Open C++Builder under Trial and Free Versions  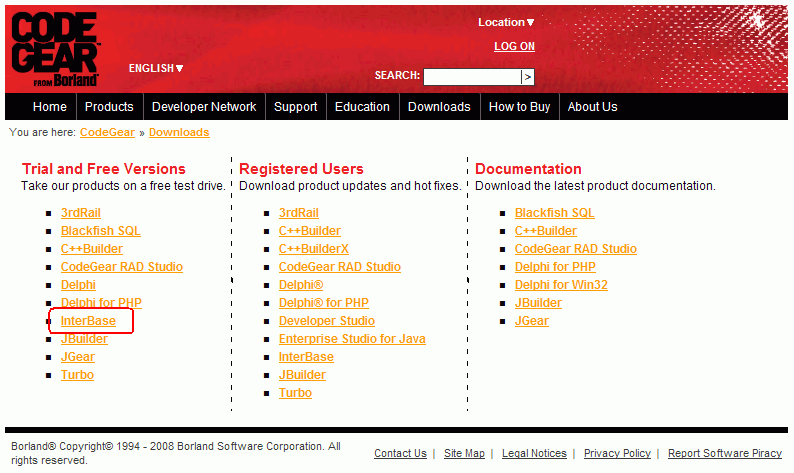click(x=92, y=249)
